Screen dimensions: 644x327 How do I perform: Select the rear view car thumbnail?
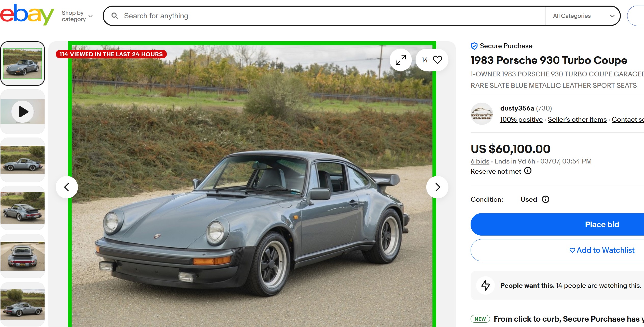click(x=23, y=256)
